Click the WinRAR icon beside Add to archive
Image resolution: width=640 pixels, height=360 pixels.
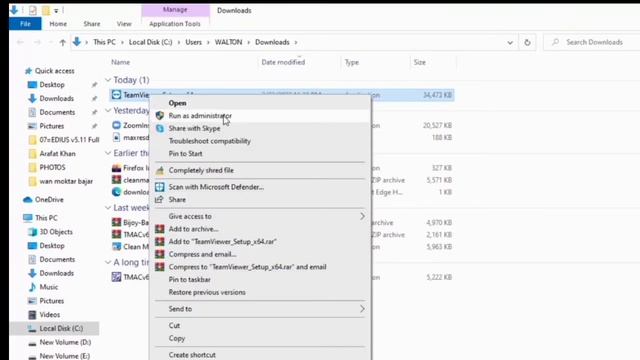160,229
